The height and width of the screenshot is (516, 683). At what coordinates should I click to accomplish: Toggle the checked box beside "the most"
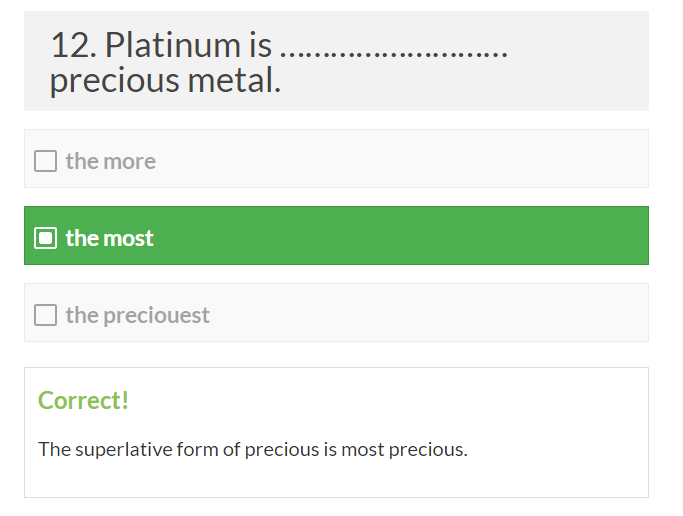click(x=45, y=238)
